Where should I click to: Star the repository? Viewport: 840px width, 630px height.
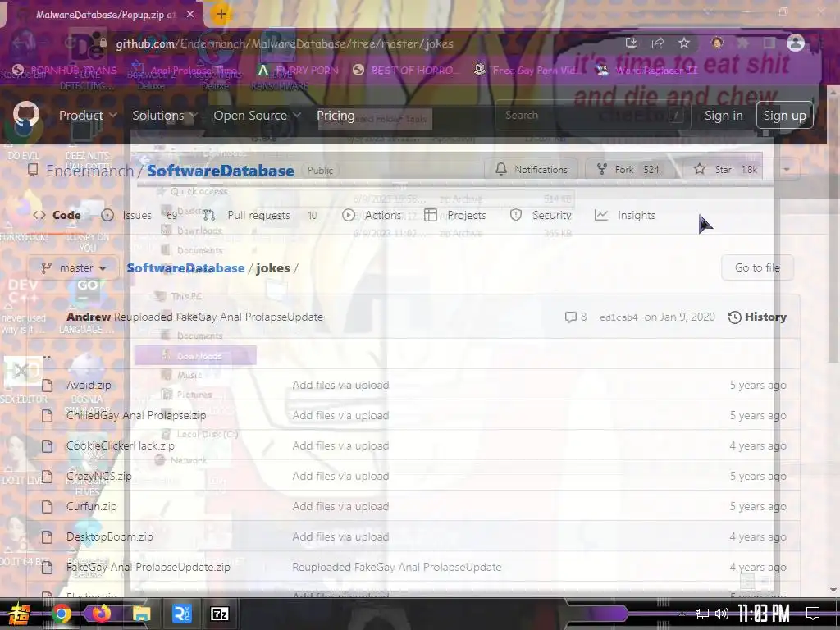coord(725,169)
